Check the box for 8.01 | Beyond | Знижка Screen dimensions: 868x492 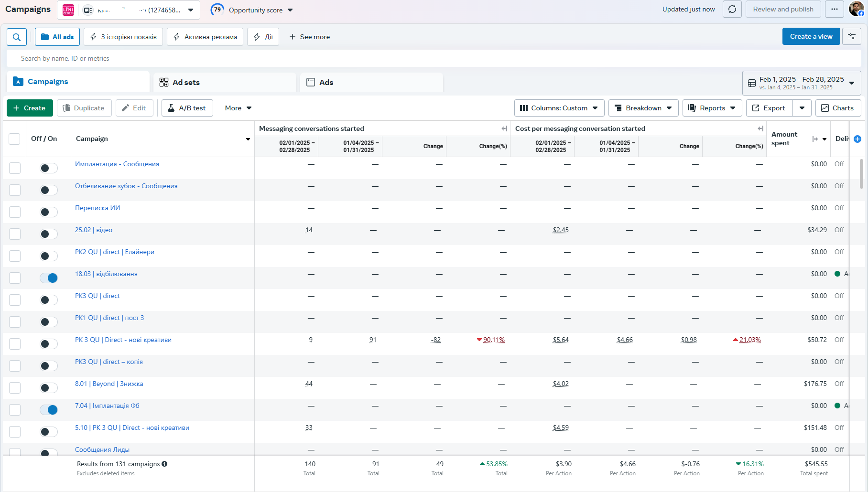[x=15, y=388]
